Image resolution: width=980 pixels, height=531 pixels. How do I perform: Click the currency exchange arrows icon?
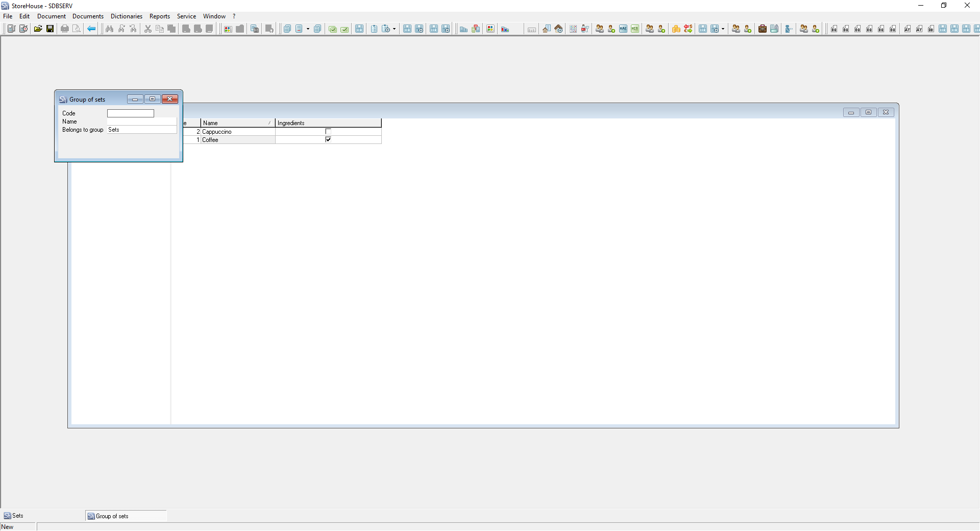click(688, 29)
